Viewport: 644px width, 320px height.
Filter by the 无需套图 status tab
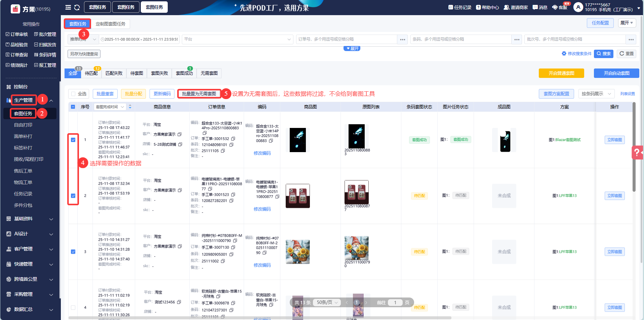tap(209, 73)
